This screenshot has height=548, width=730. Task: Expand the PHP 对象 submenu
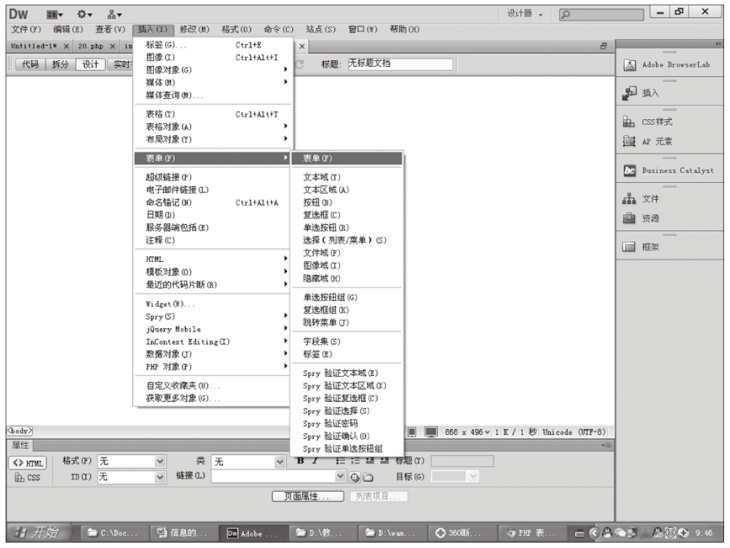pyautogui.click(x=213, y=367)
